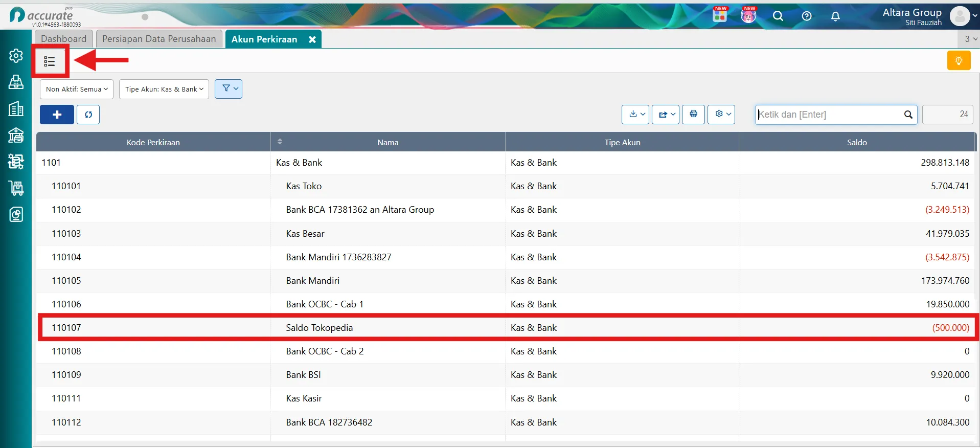This screenshot has height=448, width=980.
Task: Expand the open tabs count dropdown
Action: (969, 39)
